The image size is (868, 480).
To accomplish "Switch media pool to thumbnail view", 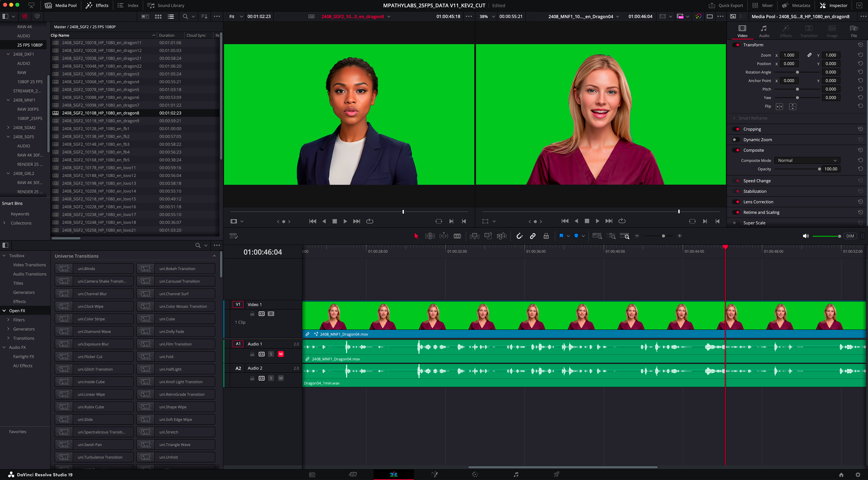I will tap(158, 16).
